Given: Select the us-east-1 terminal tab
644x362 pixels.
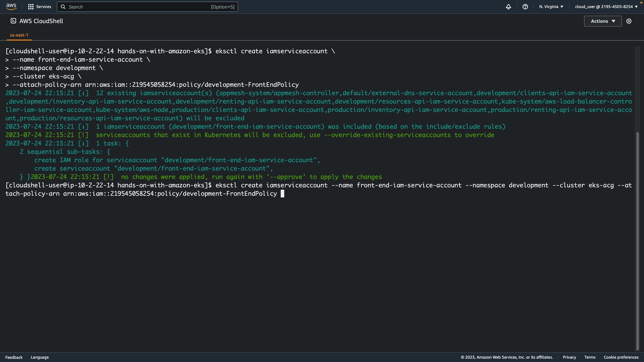Looking at the screenshot, I should [19, 35].
